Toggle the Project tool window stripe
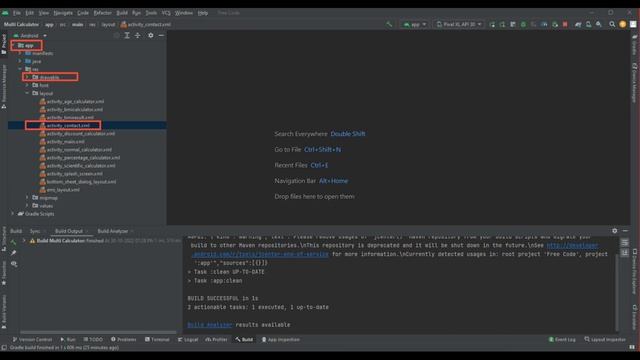 (4, 44)
